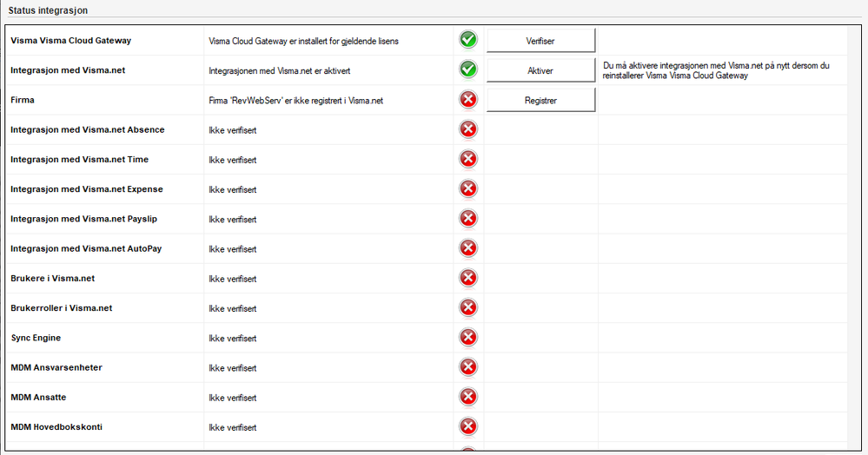Select red status icon for MDM Ansatte
This screenshot has height=455, width=868.
468,397
